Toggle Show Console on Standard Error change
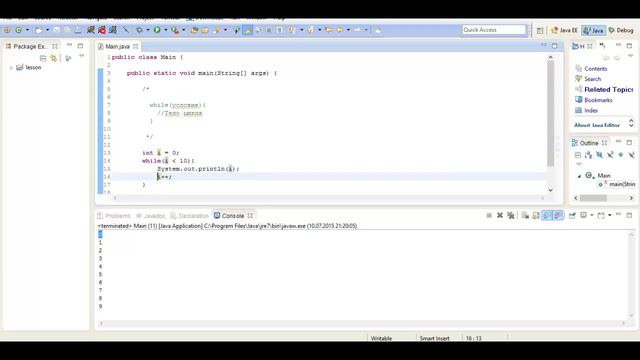640x360 pixels. click(x=558, y=216)
